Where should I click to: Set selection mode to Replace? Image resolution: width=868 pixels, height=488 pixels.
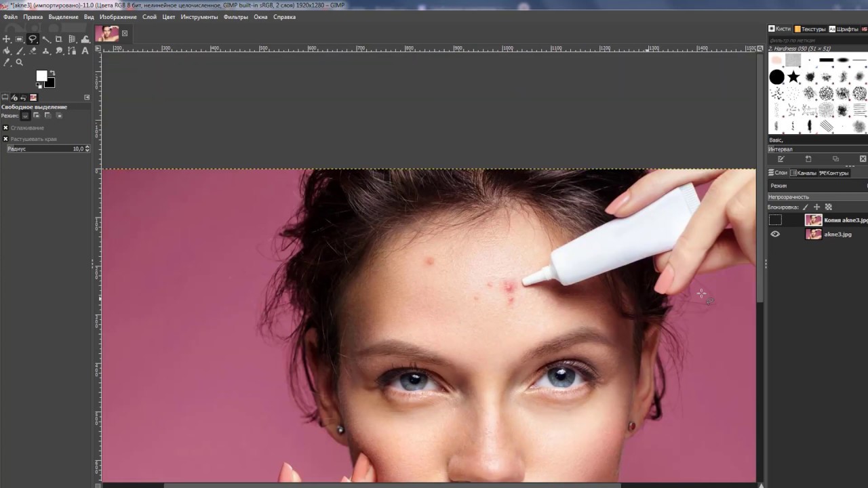click(25, 115)
